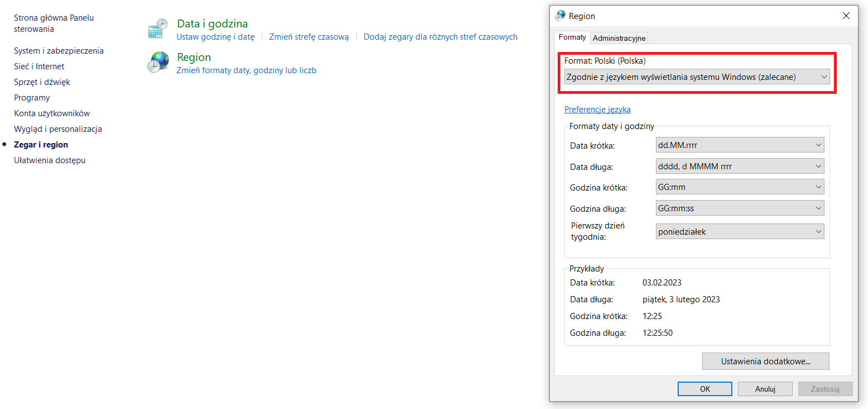Click the Ustawienia dodatkowe button

coord(765,362)
